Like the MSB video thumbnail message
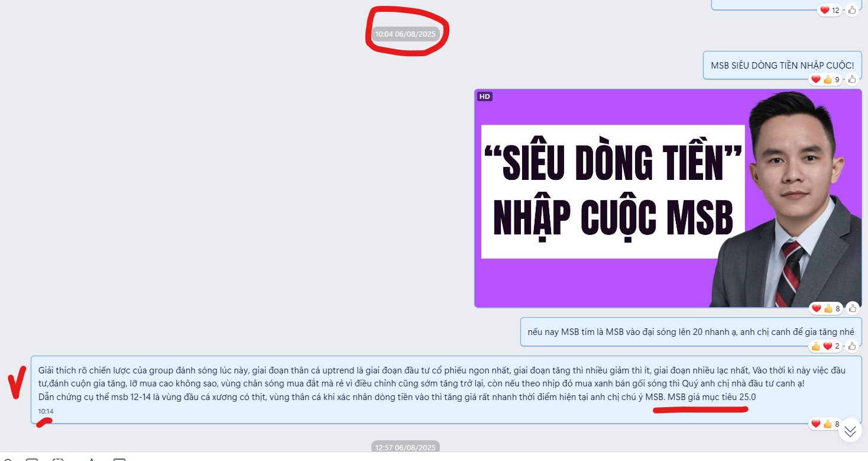Viewport: 868px width, 461px height. [852, 308]
